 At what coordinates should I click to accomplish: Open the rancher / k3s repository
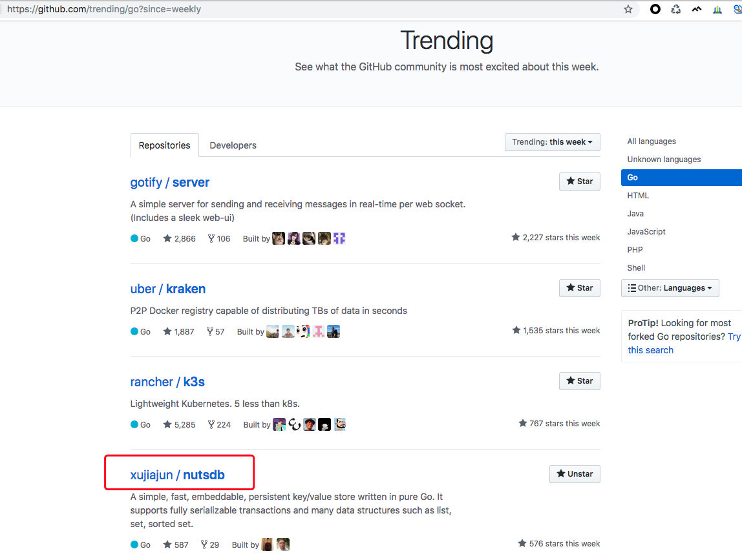tap(167, 382)
